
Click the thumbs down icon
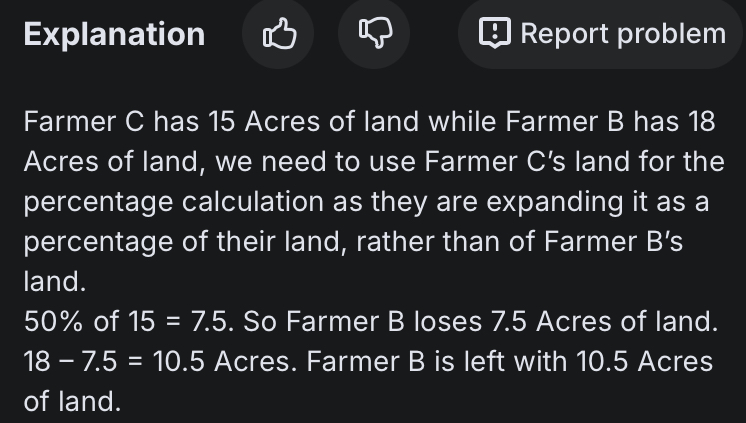pos(375,35)
